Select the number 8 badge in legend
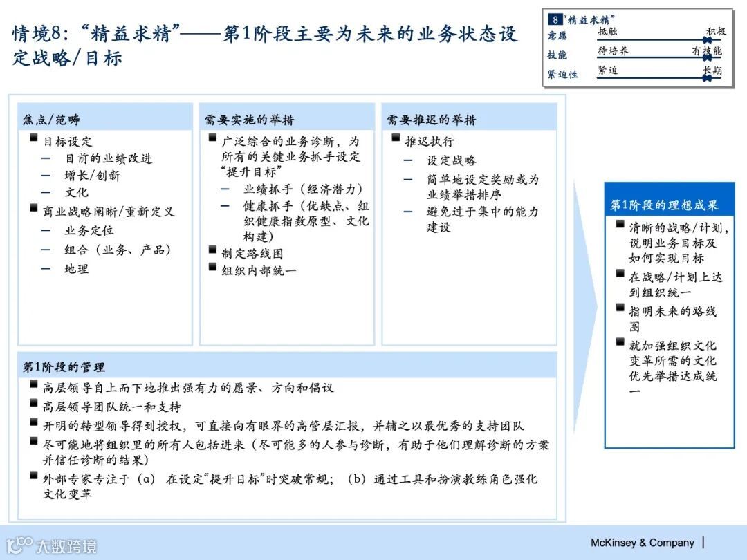This screenshot has height=560, width=747. pos(555,19)
